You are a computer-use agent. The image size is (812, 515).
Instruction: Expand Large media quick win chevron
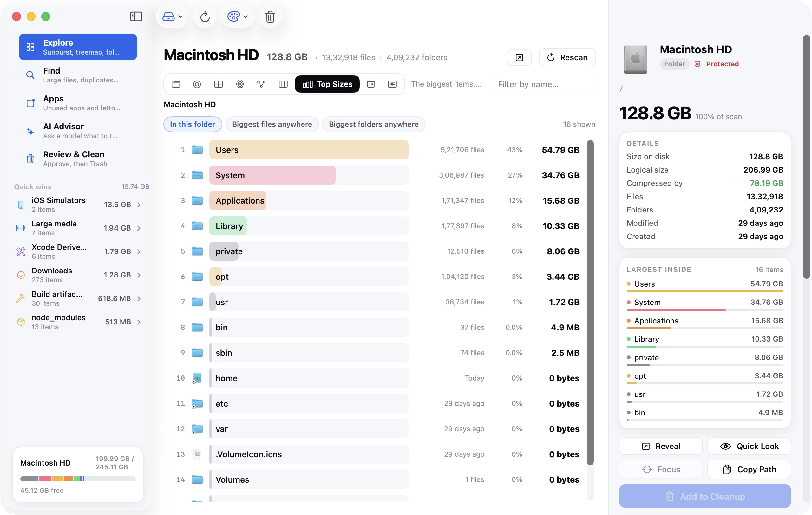pyautogui.click(x=139, y=228)
